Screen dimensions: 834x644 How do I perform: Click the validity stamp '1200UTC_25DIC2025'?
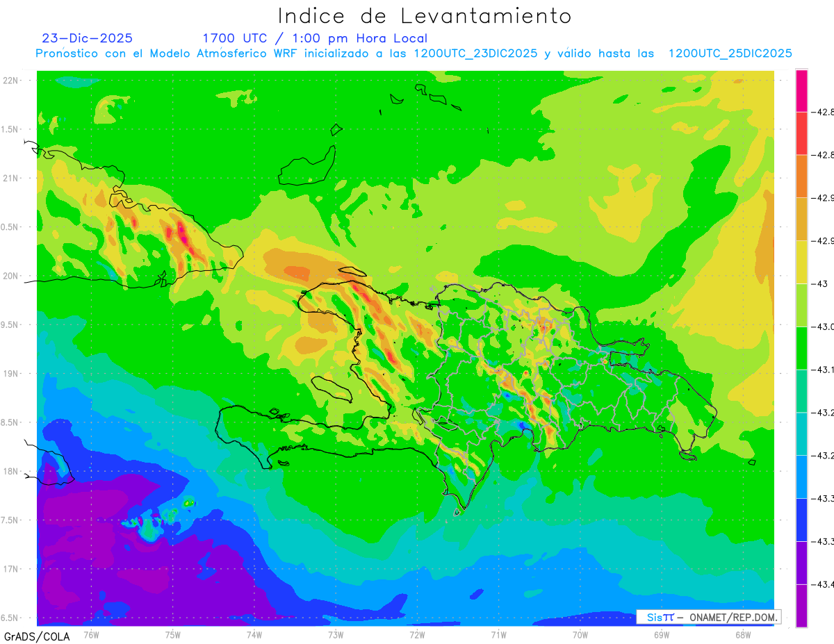[730, 53]
